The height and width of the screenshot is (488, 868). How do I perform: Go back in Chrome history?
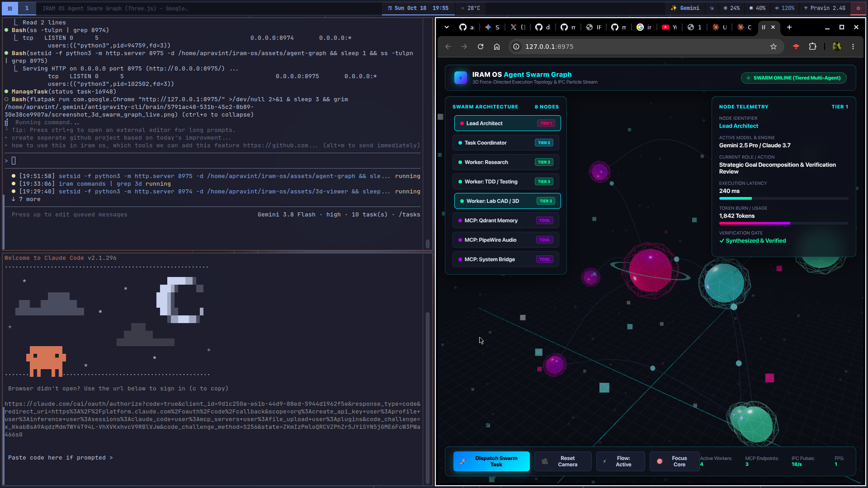click(448, 47)
